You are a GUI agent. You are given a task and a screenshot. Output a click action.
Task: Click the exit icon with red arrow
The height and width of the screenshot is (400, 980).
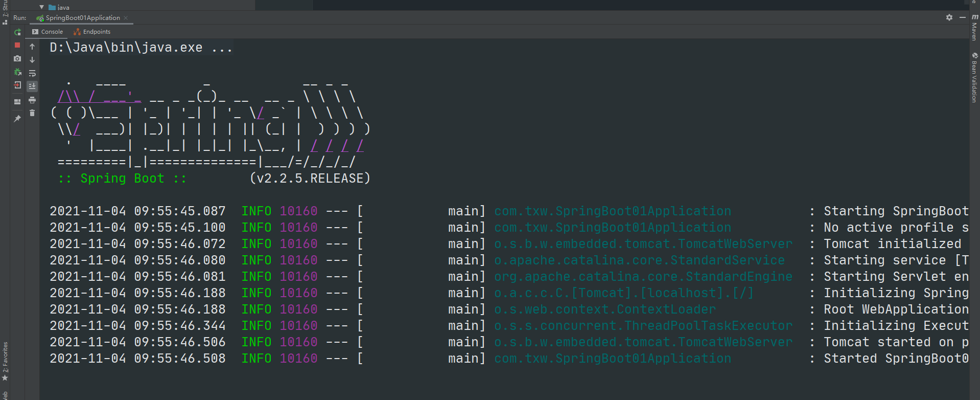click(17, 85)
